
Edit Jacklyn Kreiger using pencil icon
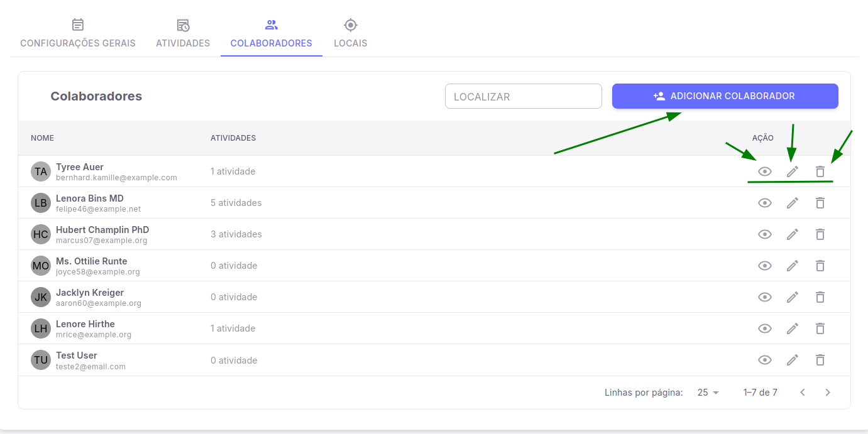click(x=793, y=297)
